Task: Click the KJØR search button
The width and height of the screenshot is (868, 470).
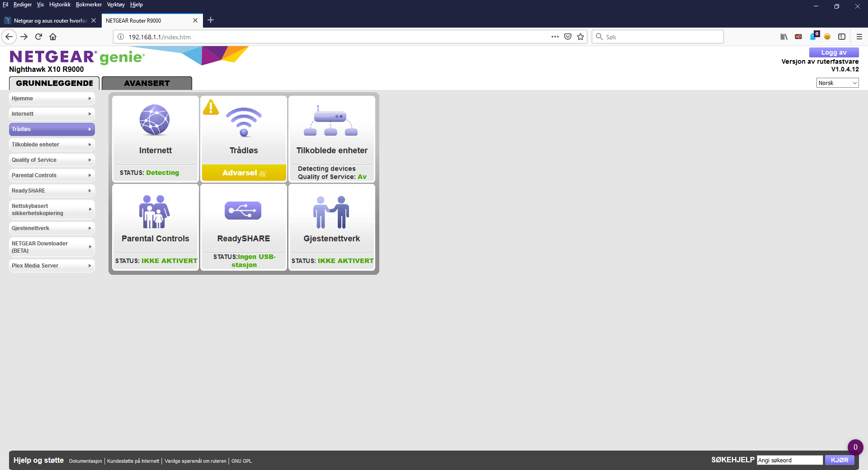Action: 840,460
